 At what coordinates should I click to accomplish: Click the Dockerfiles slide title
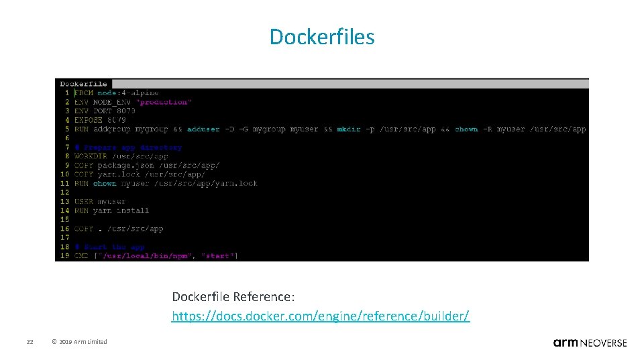pyautogui.click(x=322, y=36)
